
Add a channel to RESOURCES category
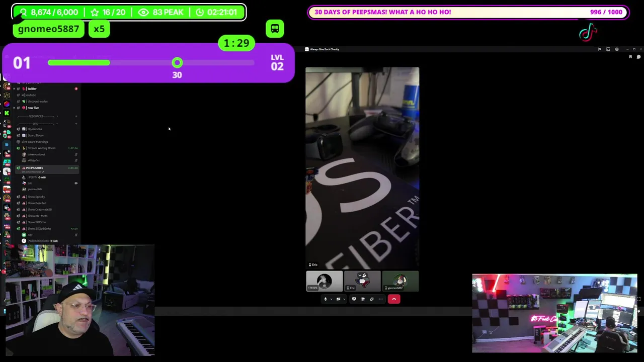pos(76,116)
